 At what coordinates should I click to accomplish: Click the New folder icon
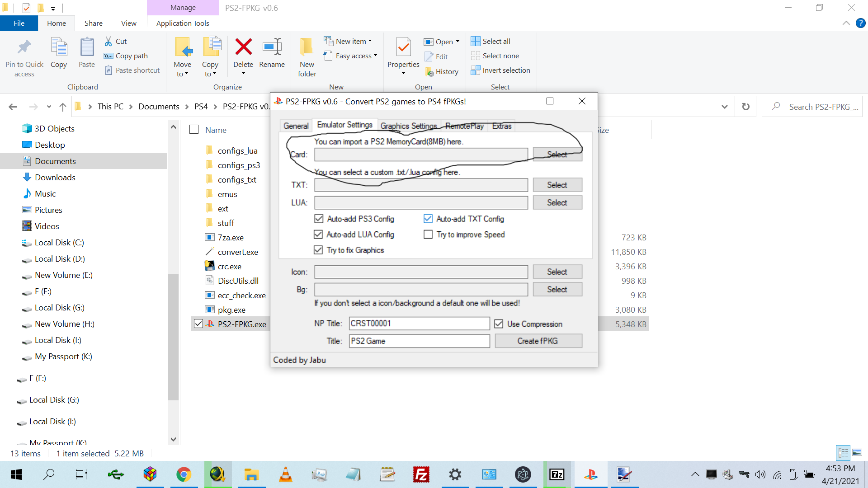tap(307, 47)
